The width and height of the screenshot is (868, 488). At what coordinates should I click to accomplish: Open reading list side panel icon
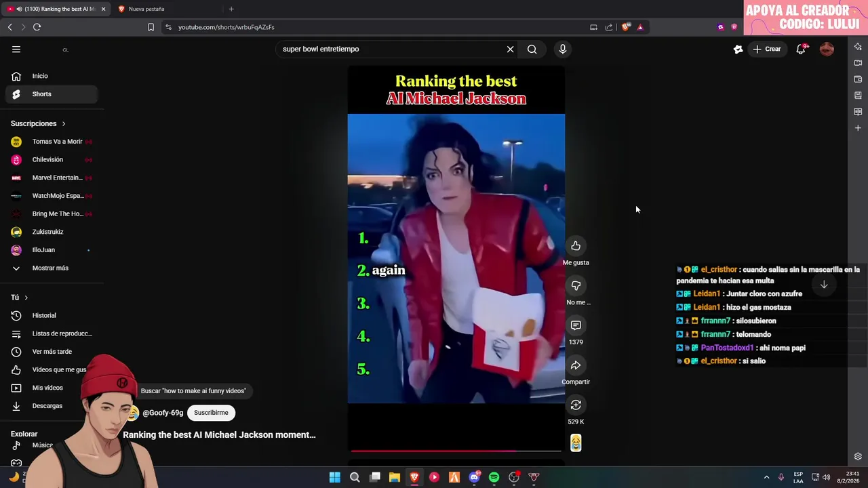click(858, 112)
